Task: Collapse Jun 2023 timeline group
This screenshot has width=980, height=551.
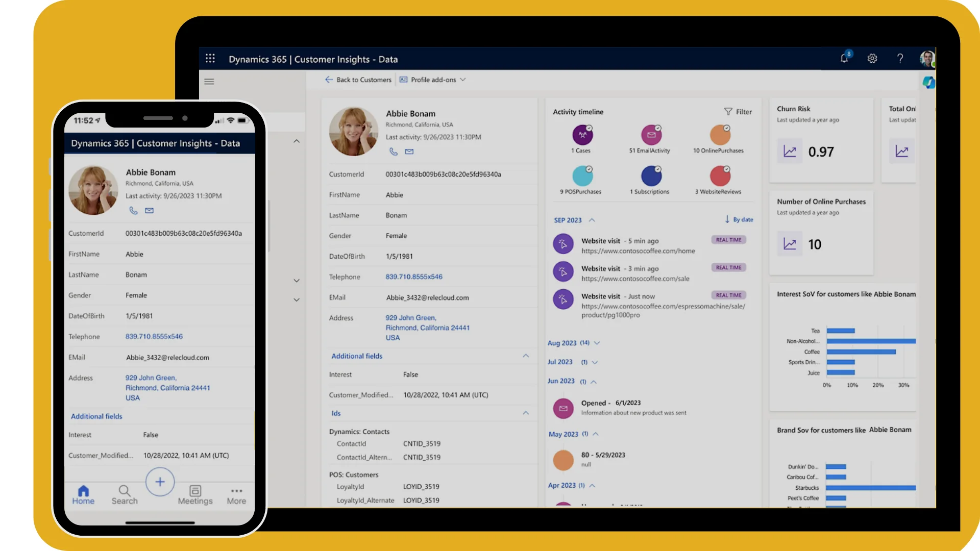Action: pyautogui.click(x=594, y=382)
